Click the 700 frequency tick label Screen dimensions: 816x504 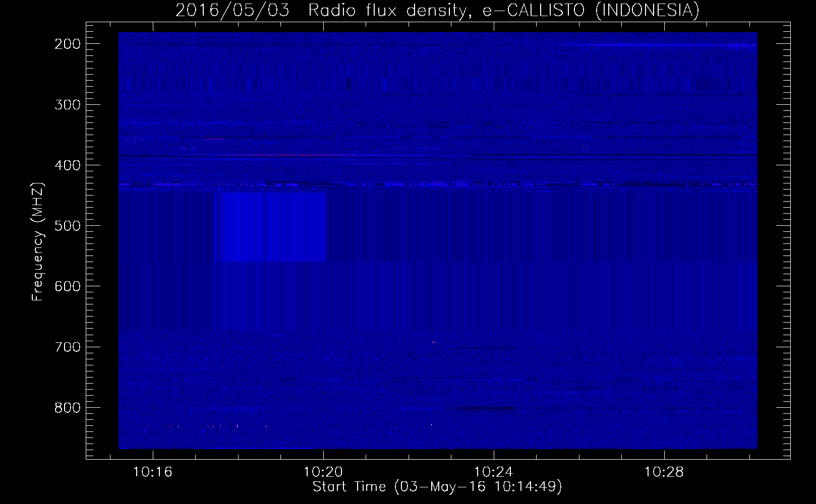pyautogui.click(x=68, y=347)
